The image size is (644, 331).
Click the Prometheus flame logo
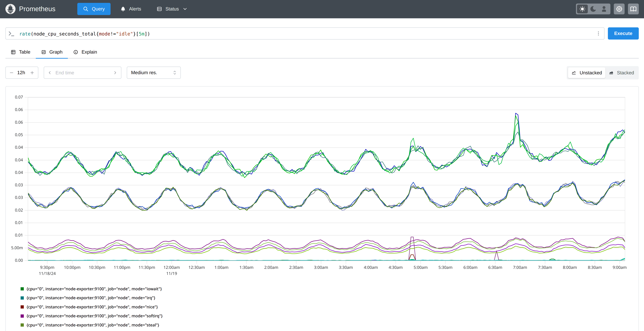click(x=10, y=9)
